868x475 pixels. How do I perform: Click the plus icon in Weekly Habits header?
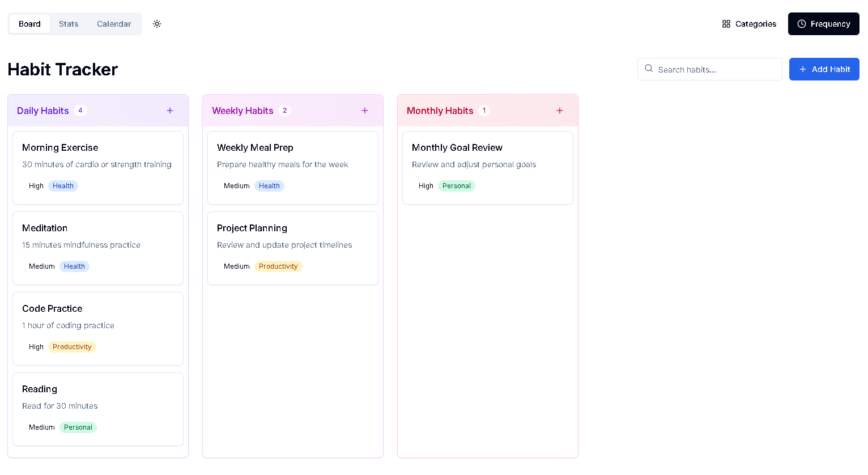[x=365, y=111]
